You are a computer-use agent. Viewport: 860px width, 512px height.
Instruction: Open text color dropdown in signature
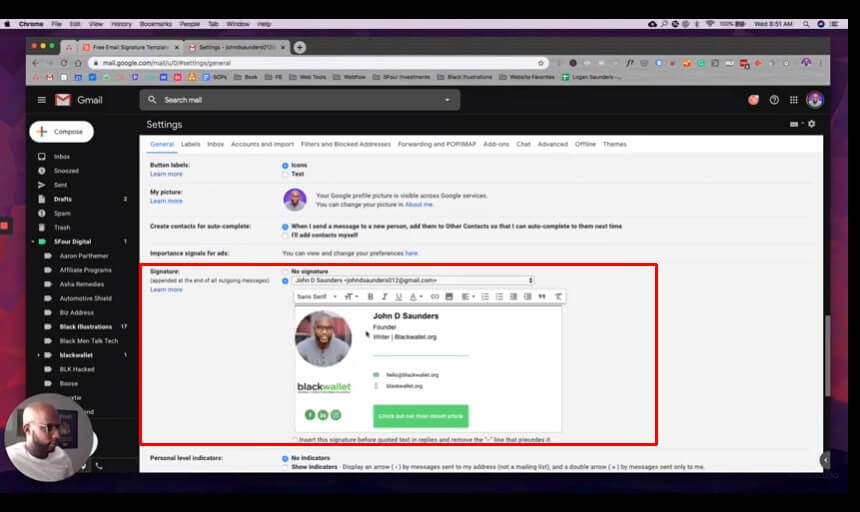point(416,297)
